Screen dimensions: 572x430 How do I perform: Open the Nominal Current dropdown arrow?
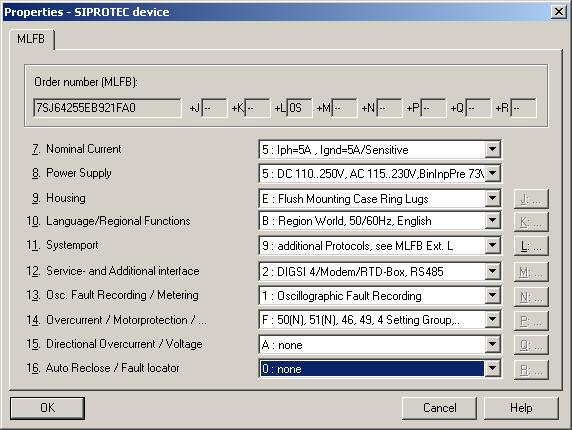coord(492,150)
